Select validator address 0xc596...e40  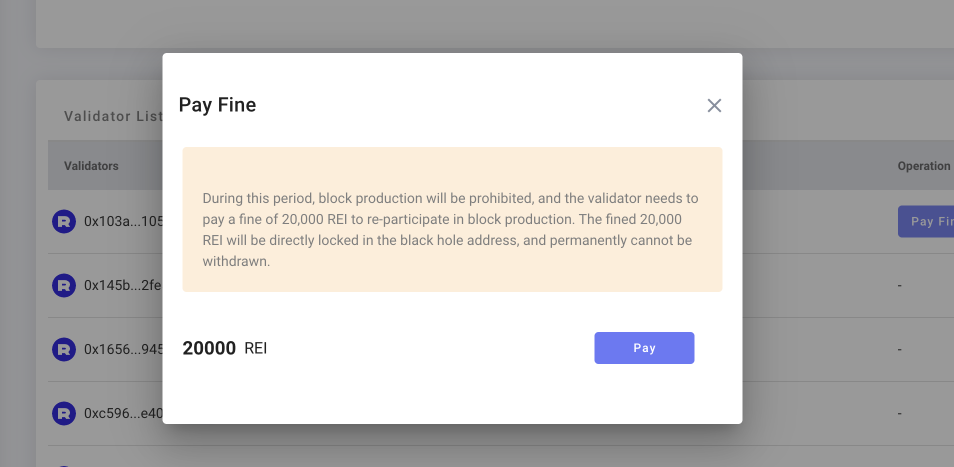click(x=122, y=413)
